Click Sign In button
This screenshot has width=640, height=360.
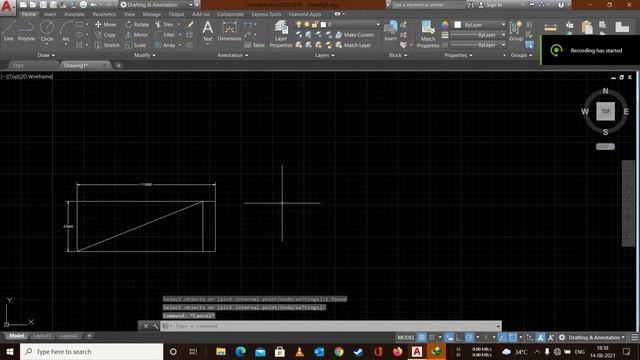pyautogui.click(x=490, y=5)
